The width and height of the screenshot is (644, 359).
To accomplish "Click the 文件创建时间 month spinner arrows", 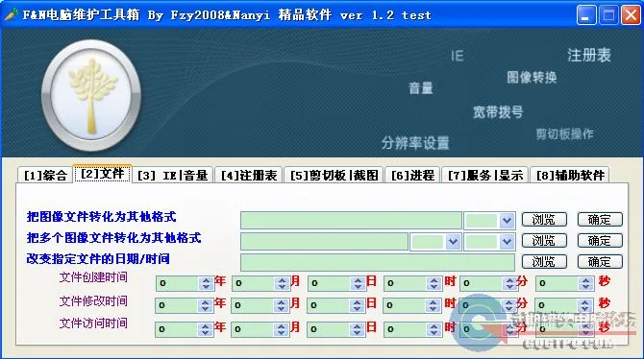I will point(282,283).
